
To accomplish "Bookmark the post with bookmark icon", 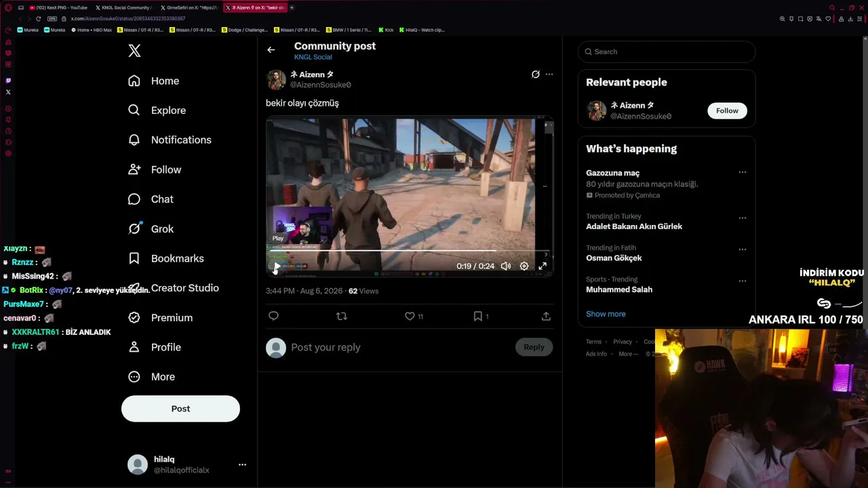I will 477,316.
